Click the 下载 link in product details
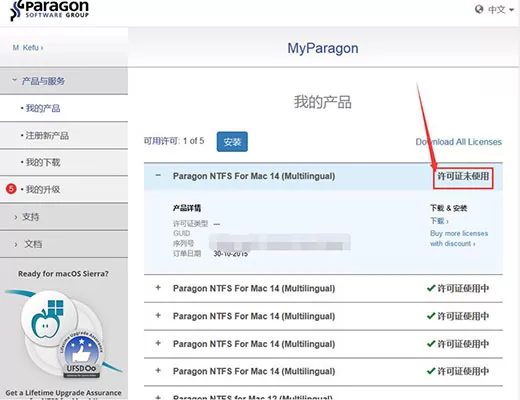Image resolution: width=520 pixels, height=400 pixels. pos(439,221)
